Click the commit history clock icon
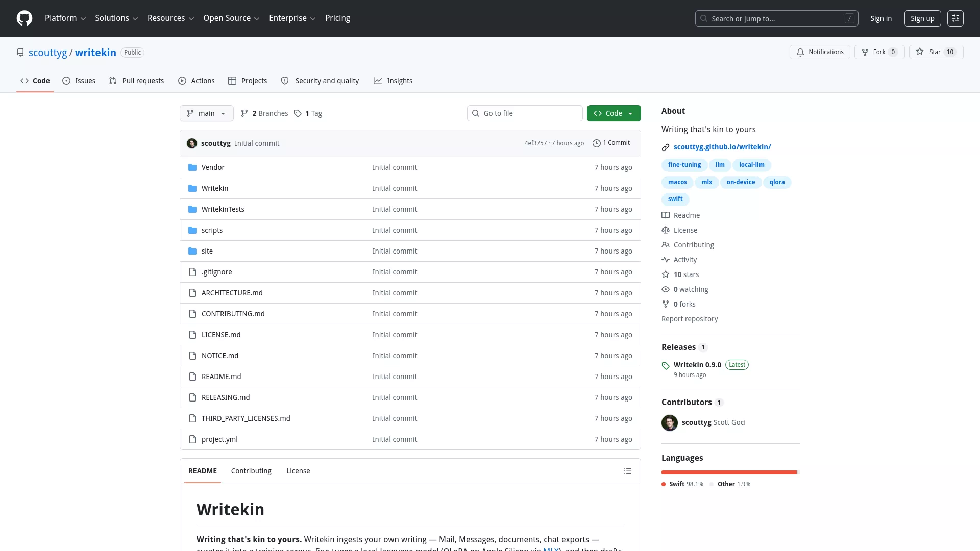Image resolution: width=980 pixels, height=551 pixels. (596, 143)
